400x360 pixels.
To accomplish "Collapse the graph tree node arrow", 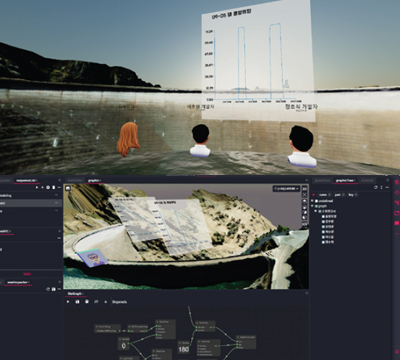I will 312,206.
